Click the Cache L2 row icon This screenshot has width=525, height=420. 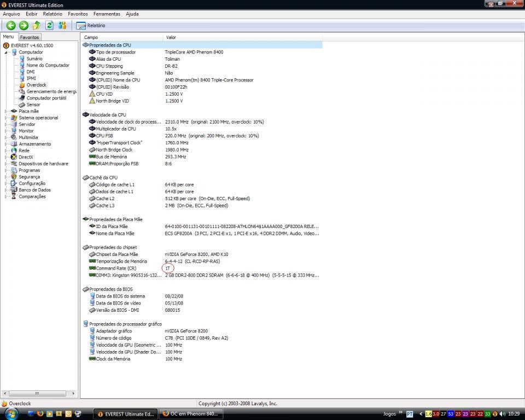click(x=92, y=199)
